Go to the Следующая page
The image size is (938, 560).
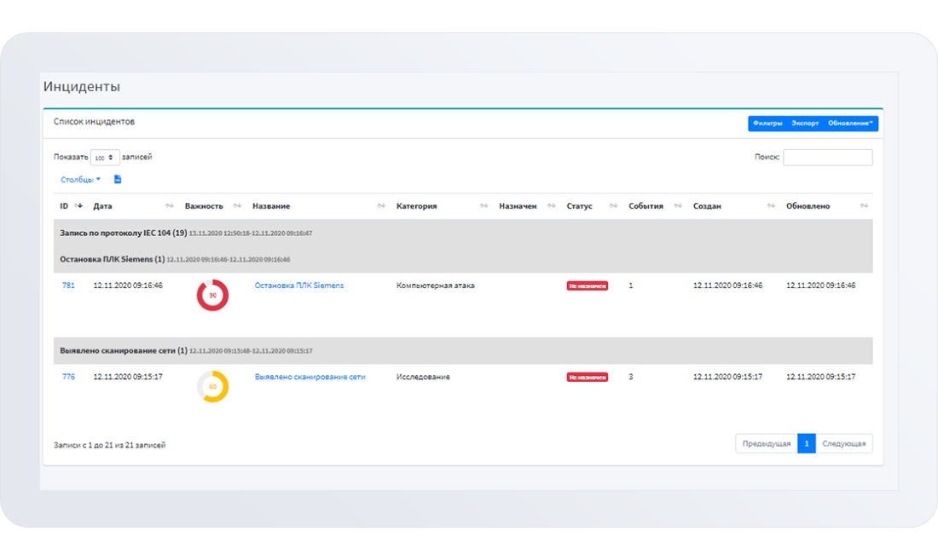(x=843, y=443)
